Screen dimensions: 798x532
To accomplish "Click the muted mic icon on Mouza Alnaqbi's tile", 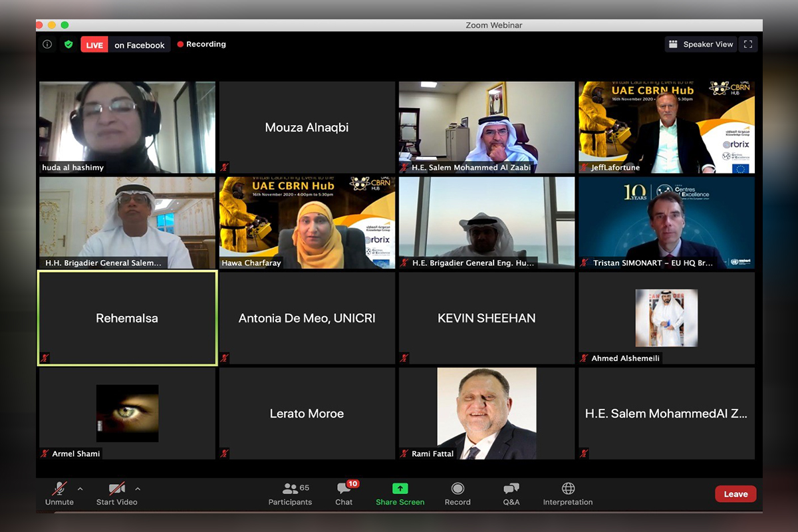I will click(x=225, y=168).
